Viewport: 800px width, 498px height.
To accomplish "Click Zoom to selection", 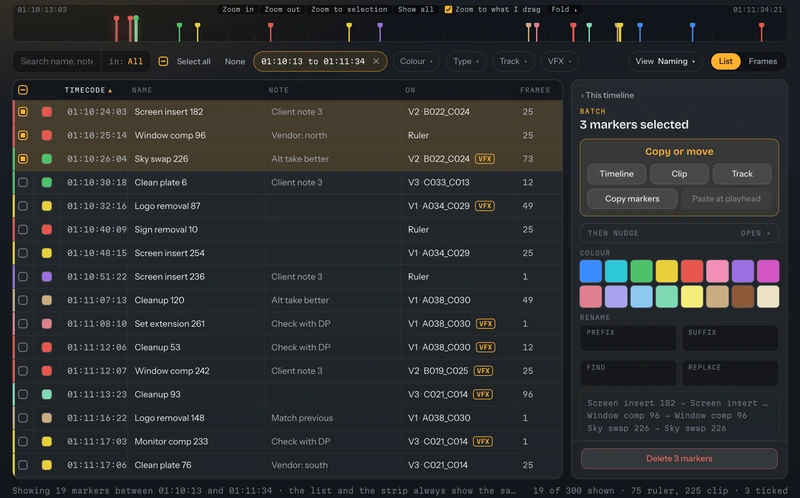I will (349, 9).
